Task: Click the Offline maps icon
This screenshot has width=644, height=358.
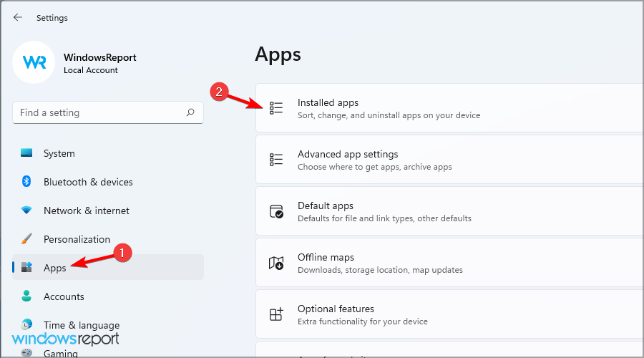Action: click(276, 263)
